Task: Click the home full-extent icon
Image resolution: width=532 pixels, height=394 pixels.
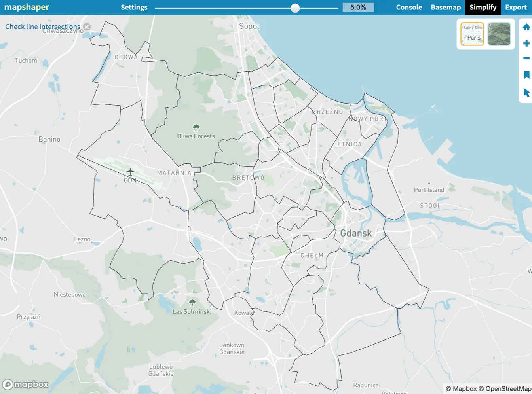Action: [x=526, y=27]
